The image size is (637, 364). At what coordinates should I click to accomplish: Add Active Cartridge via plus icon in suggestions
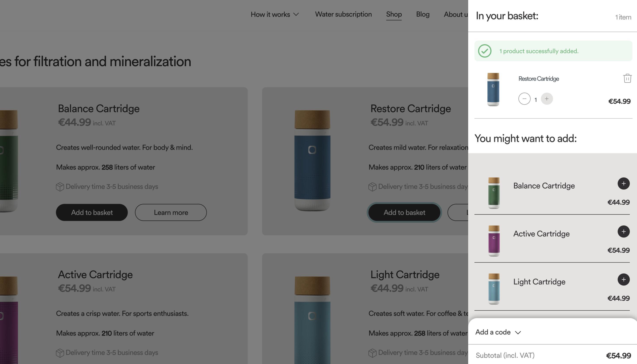coord(624,231)
